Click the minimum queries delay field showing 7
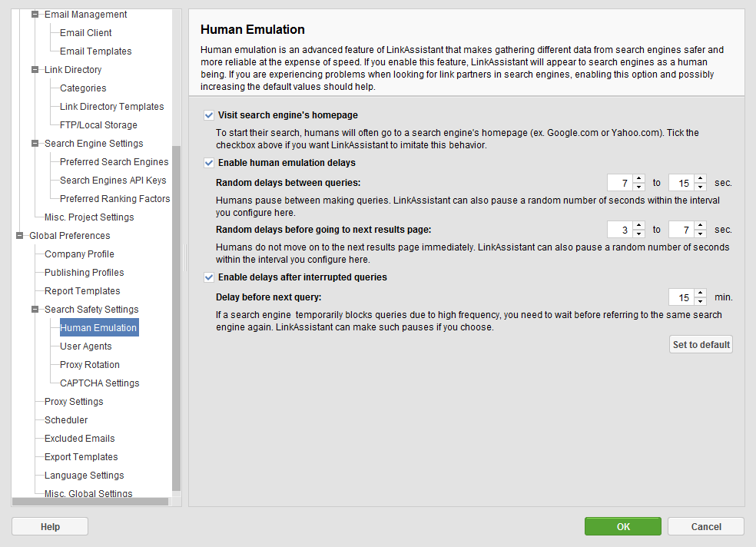756x547 pixels. (x=620, y=183)
